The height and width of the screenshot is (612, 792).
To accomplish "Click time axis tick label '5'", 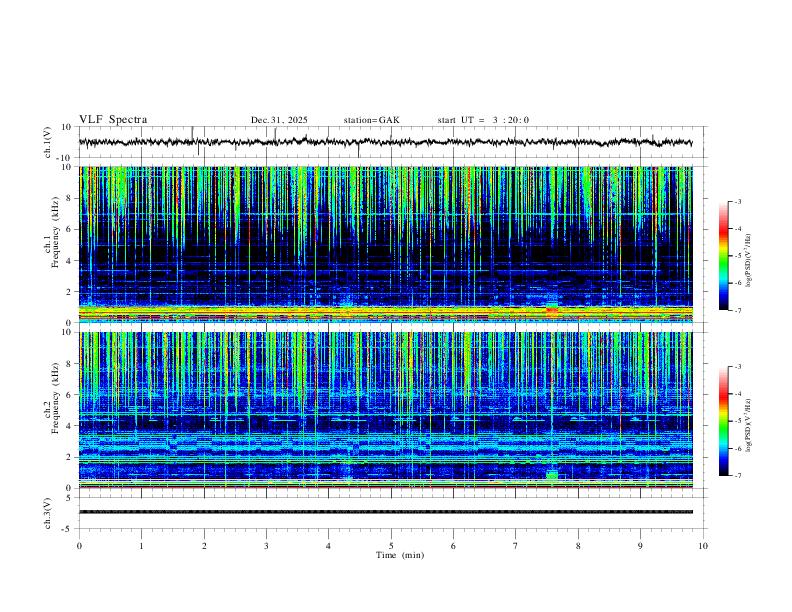I will [391, 546].
